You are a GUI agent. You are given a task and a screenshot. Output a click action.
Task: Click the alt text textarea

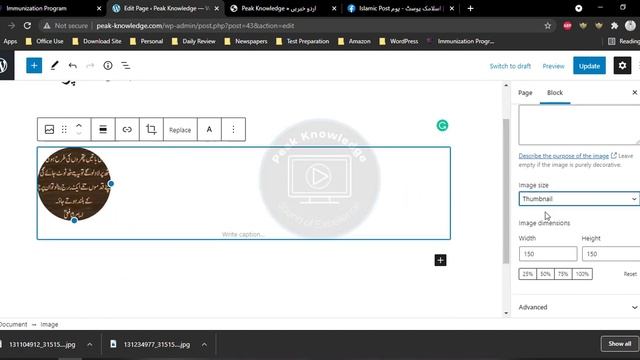(x=579, y=124)
